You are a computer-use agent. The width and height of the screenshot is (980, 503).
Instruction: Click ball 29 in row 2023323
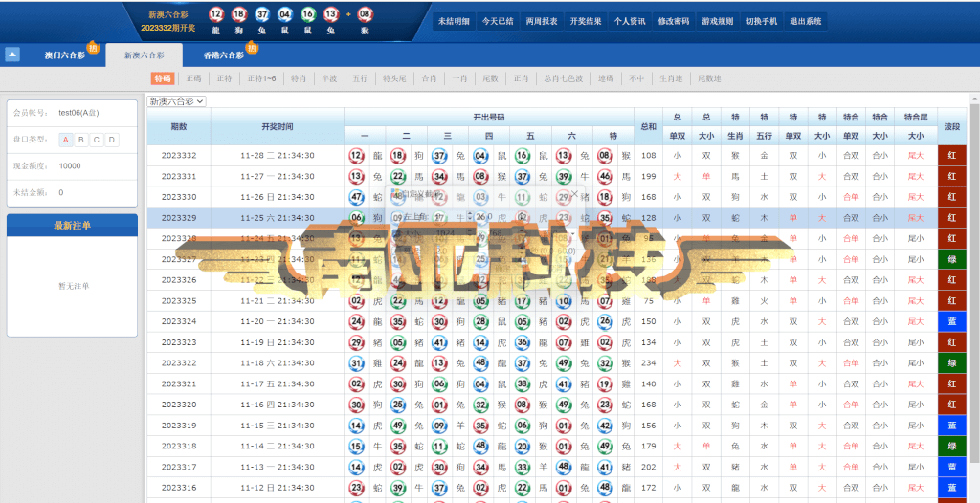356,342
